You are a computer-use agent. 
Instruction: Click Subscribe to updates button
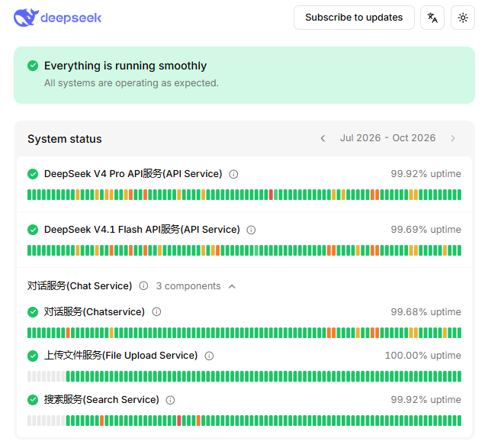coord(354,18)
